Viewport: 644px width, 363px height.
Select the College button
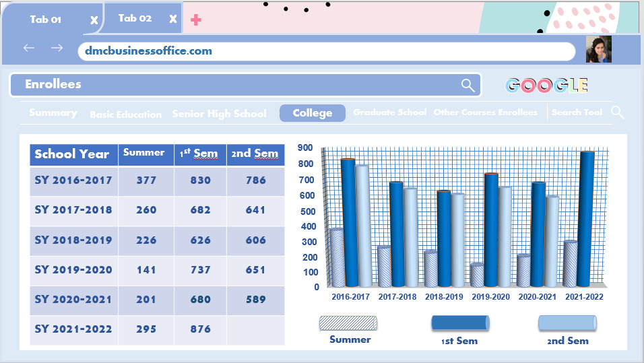coord(313,113)
